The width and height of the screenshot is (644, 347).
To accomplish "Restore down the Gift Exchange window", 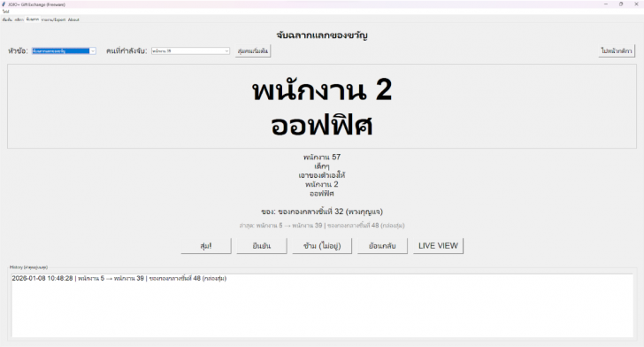I will tap(621, 4).
